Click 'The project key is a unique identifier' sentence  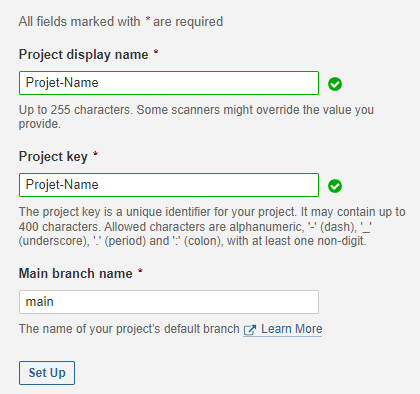(158, 212)
